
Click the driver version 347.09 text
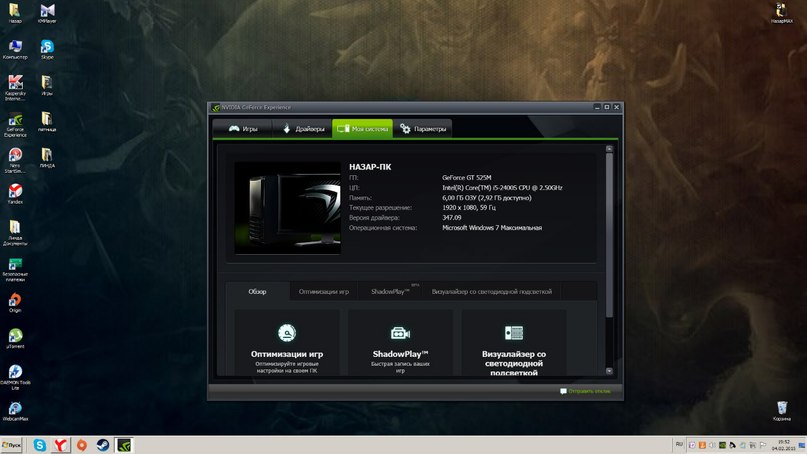[x=451, y=218]
